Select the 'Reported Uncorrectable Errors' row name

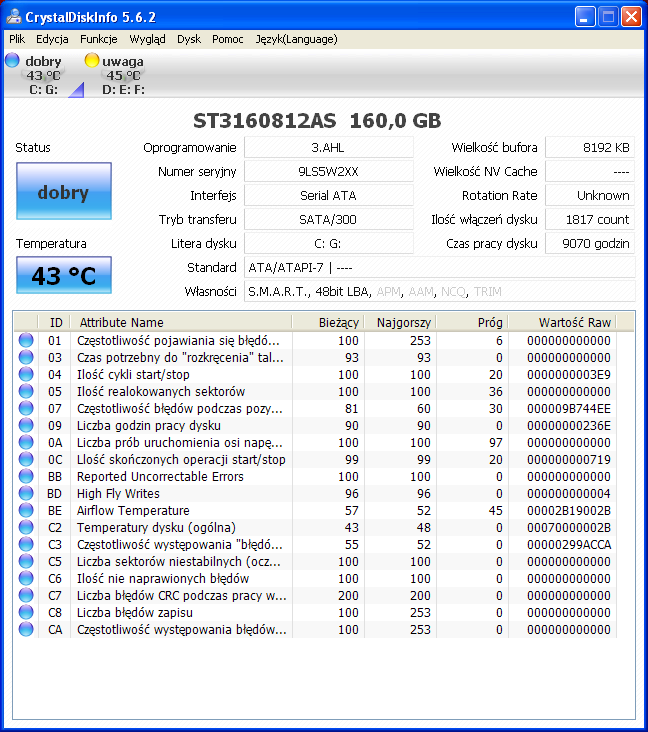tap(160, 476)
